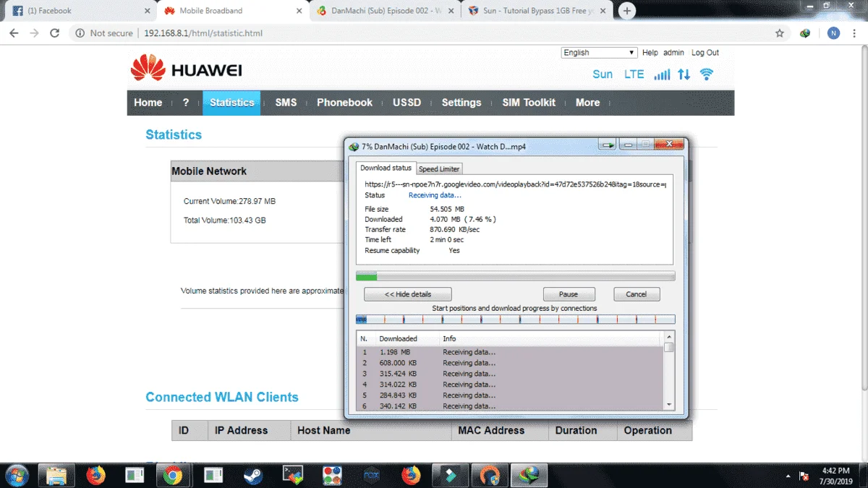This screenshot has width=868, height=488.
Task: Open the question mark help menu item
Action: click(186, 103)
